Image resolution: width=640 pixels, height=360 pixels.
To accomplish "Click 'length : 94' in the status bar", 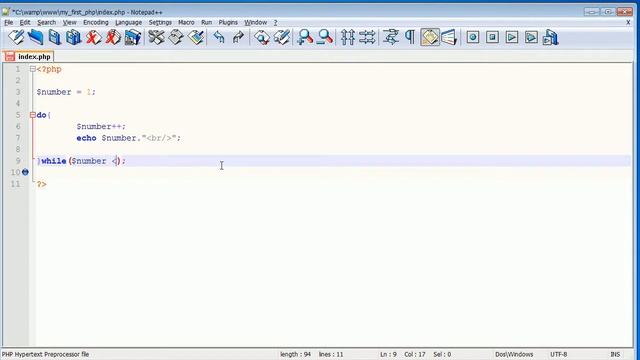I will (295, 354).
